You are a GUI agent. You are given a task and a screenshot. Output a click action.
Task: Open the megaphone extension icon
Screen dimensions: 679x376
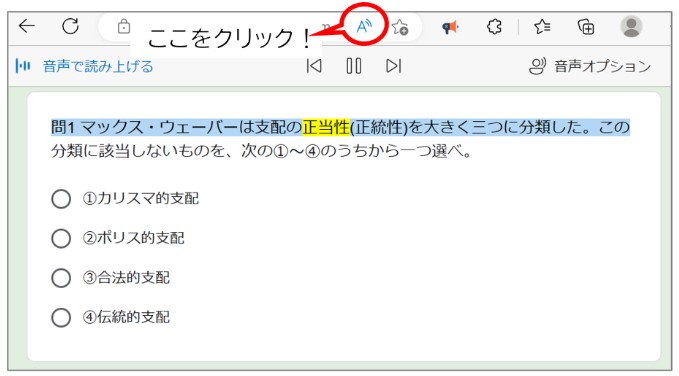450,27
